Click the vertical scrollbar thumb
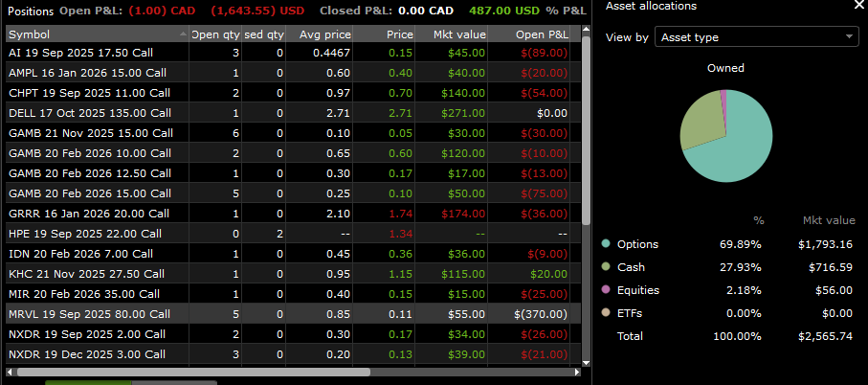 click(x=587, y=130)
